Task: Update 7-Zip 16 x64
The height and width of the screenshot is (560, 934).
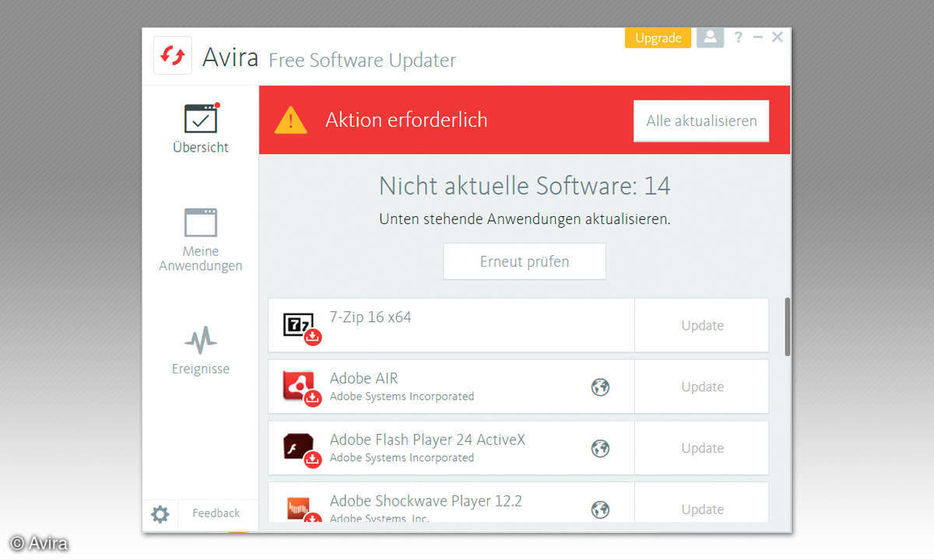Action: (x=702, y=325)
